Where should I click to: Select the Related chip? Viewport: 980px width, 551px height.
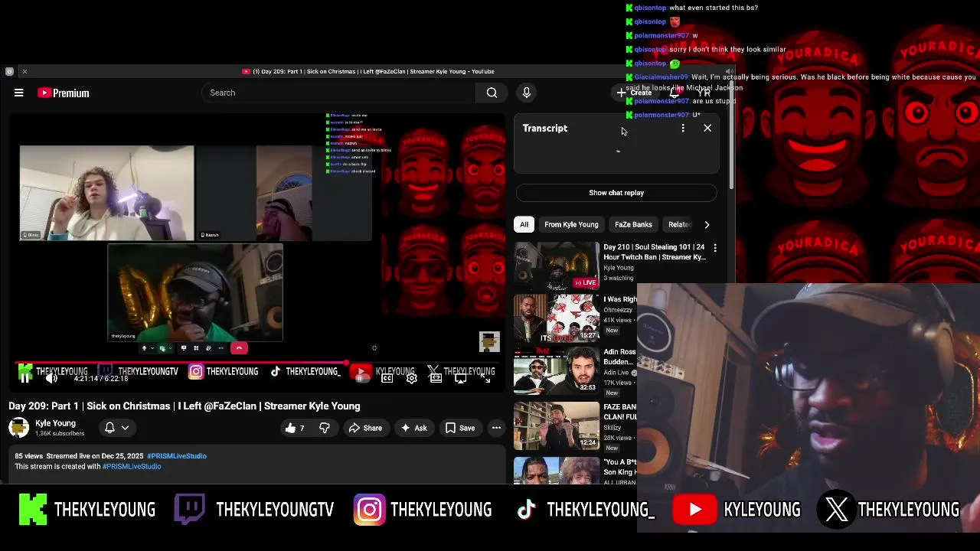(x=679, y=224)
